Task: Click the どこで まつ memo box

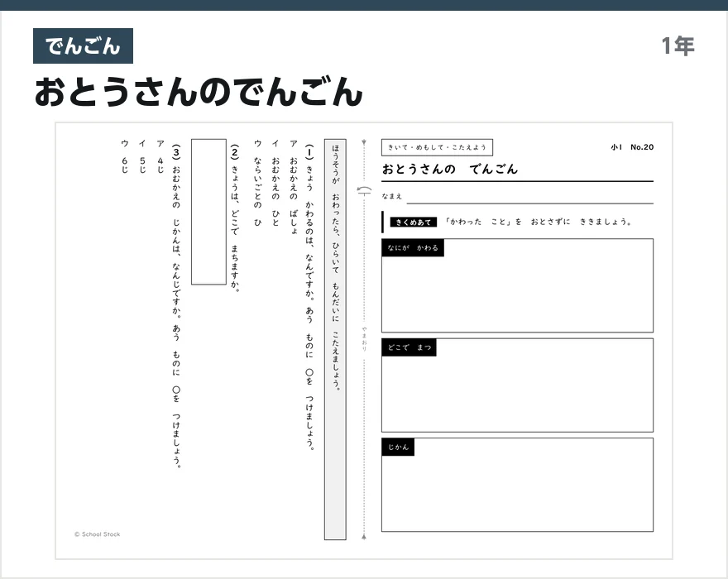Action: [517, 385]
